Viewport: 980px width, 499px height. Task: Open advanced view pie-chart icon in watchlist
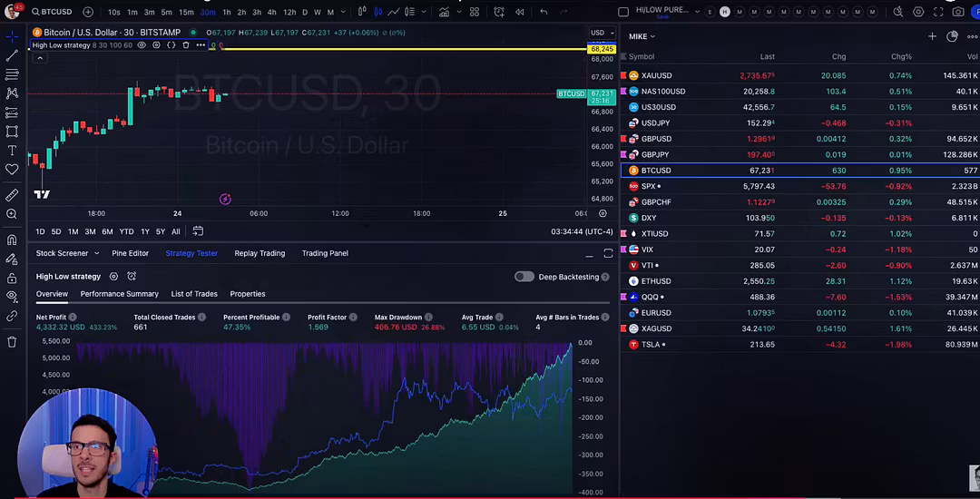pos(952,37)
